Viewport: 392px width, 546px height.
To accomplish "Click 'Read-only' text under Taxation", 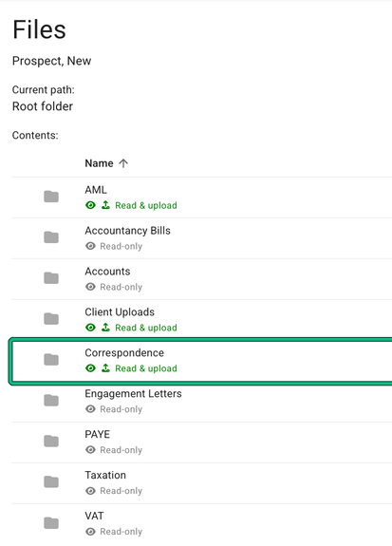I will pyautogui.click(x=121, y=491).
